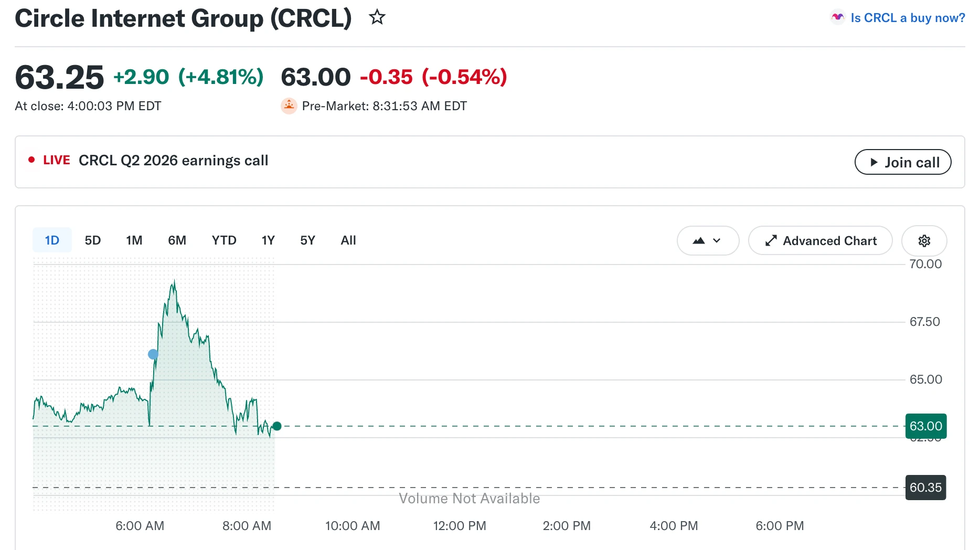Open the 'Is CRCL a buy now?' link

(908, 18)
